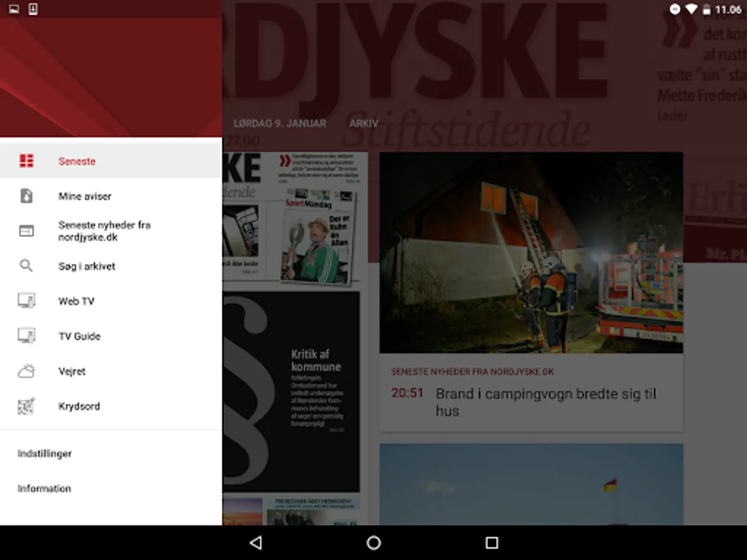This screenshot has height=560, width=747.
Task: Open the newspaper thumbnail under Kritik af kommune
Action: 291,511
